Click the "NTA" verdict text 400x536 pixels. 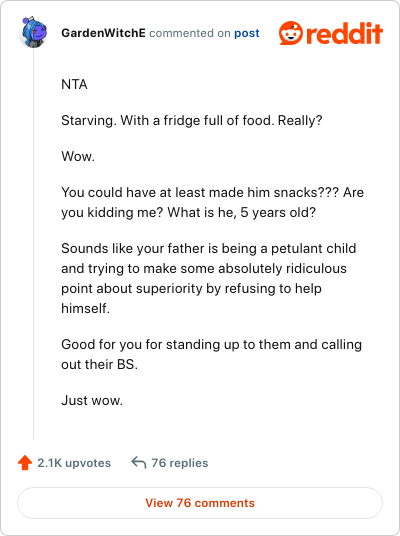74,84
